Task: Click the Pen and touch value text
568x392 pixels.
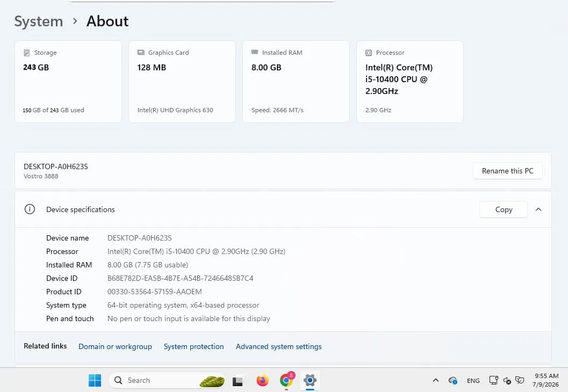Action: click(189, 318)
